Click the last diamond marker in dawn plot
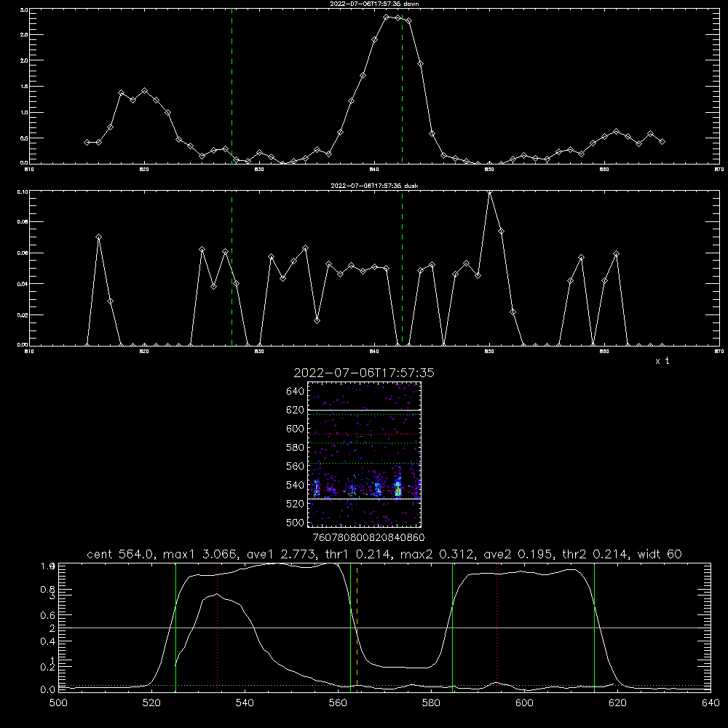 point(662,142)
